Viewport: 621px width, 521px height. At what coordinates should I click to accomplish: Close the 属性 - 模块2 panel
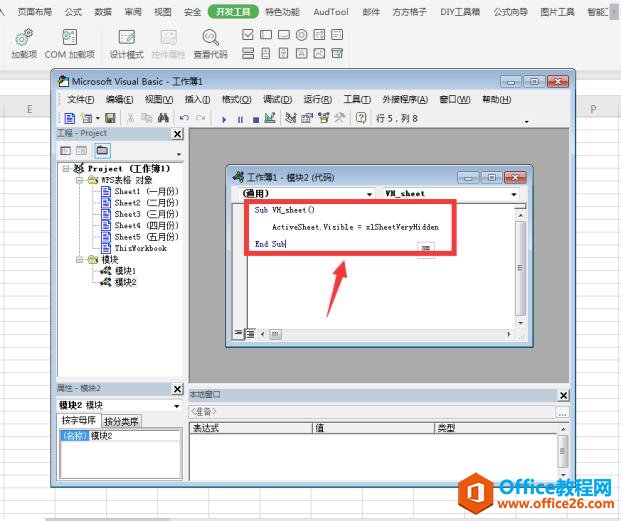(178, 389)
